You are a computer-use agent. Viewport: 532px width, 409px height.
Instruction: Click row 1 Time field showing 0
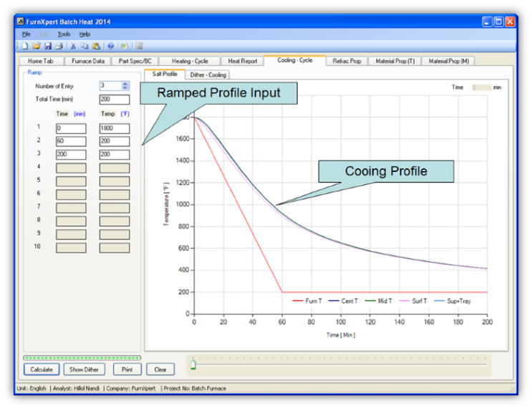71,128
